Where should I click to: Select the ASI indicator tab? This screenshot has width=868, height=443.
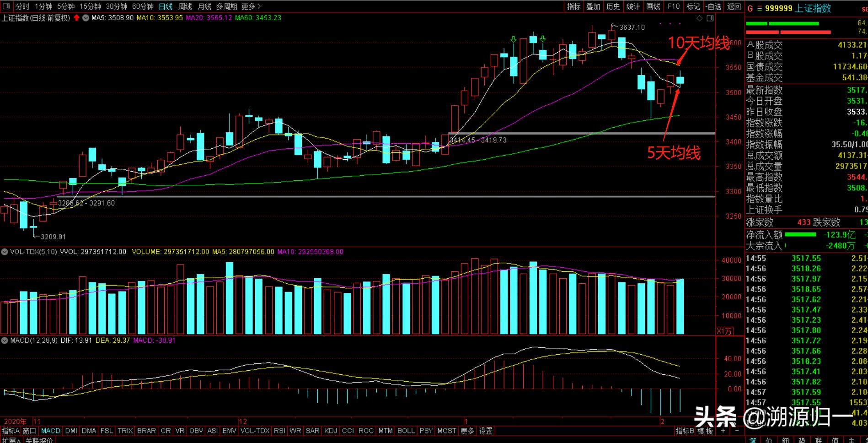pos(213,431)
